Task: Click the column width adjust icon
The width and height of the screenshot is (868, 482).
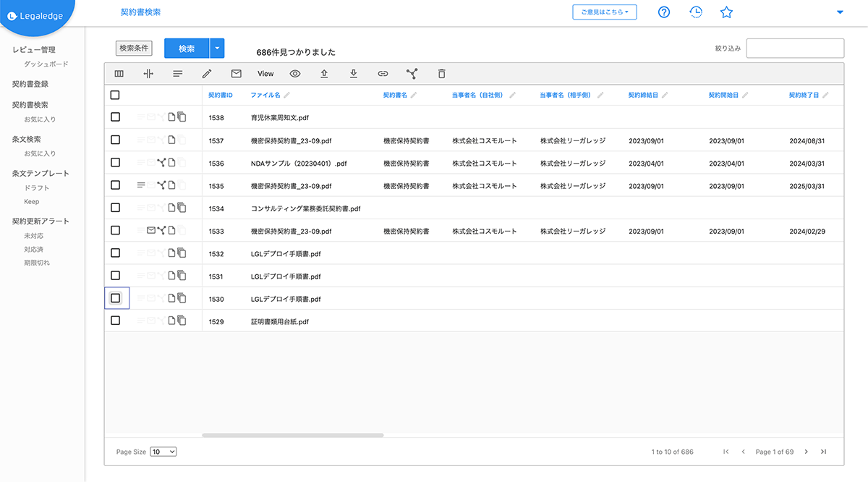Action: coord(148,74)
